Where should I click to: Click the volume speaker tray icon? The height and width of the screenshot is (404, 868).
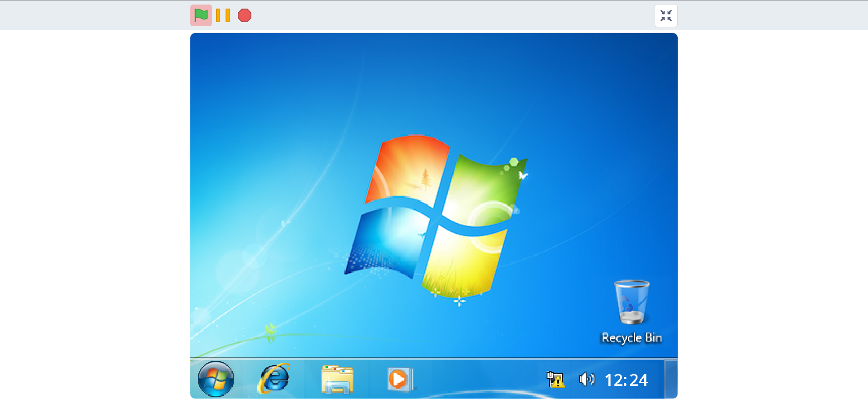(587, 379)
